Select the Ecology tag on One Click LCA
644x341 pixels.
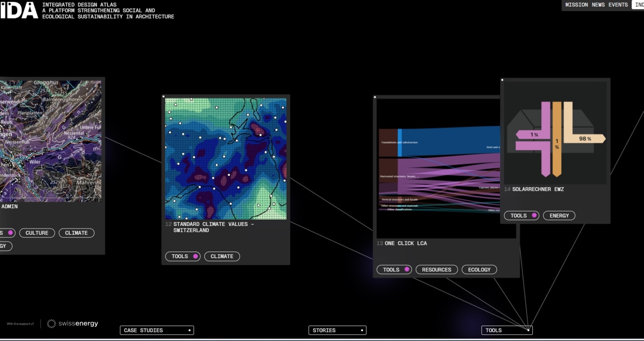[479, 270]
